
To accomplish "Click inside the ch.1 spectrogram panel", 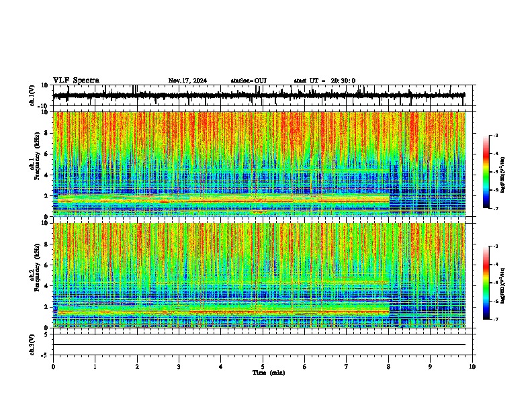I will [x=259, y=164].
